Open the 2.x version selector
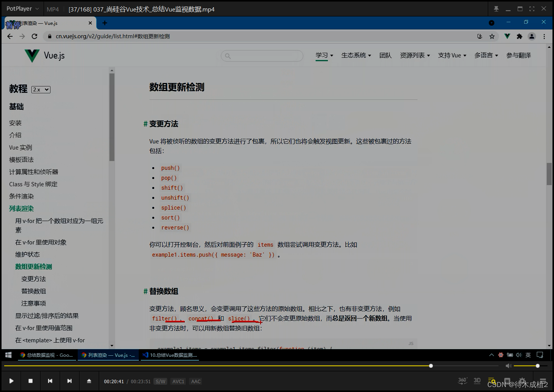This screenshot has width=554, height=392. pyautogui.click(x=41, y=89)
